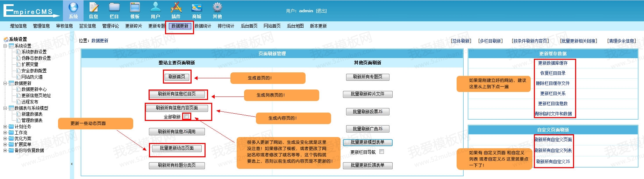The height and width of the screenshot is (179, 644).
Task: Click the 刷新所有信息栏目页 button
Action: coord(177,94)
